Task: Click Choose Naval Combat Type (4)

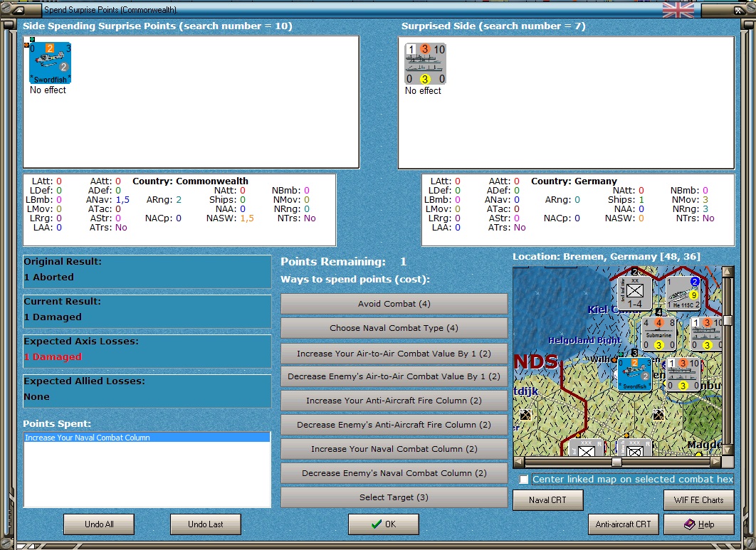Action: (x=394, y=328)
